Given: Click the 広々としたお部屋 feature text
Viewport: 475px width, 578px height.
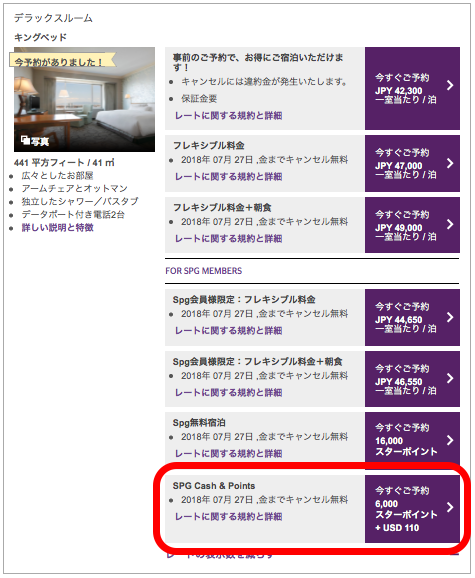Looking at the screenshot, I should [57, 176].
